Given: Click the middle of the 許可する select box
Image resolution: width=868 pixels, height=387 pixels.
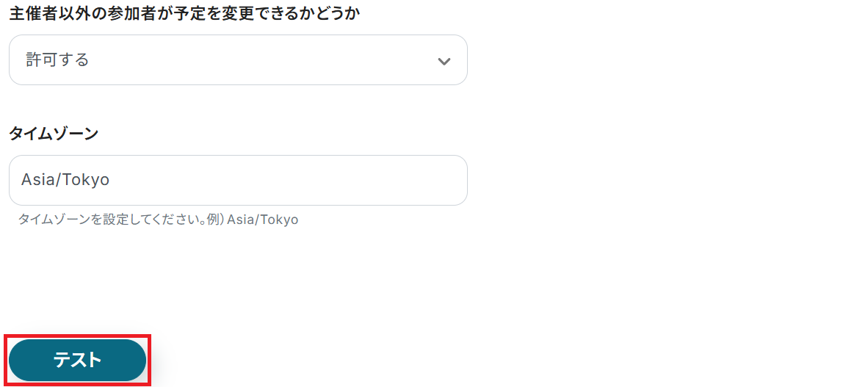Looking at the screenshot, I should tap(237, 60).
